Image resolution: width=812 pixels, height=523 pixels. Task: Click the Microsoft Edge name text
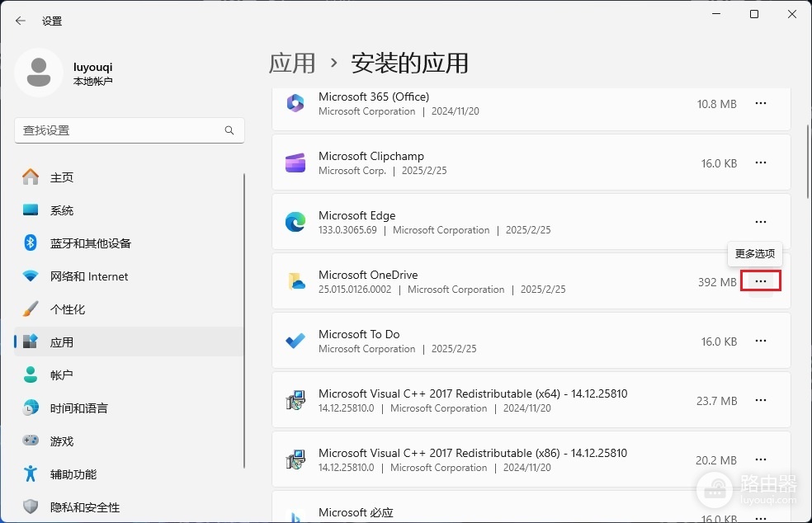[x=356, y=215]
